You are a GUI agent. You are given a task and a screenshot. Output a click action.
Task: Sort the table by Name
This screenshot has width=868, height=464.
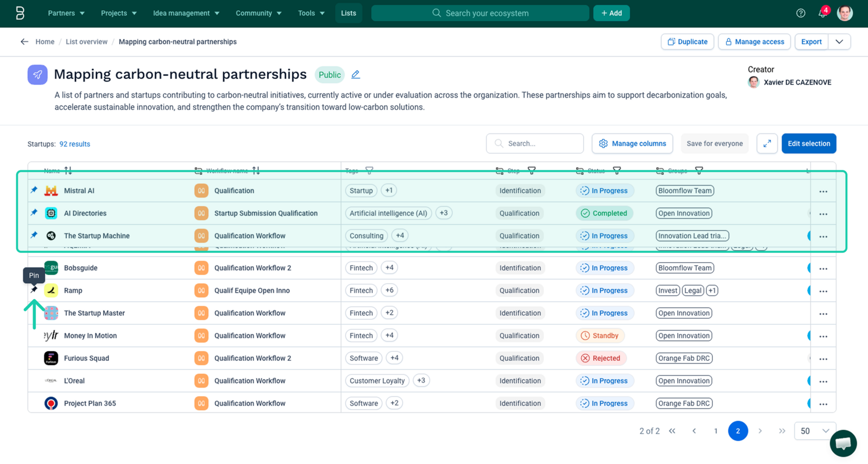[68, 170]
